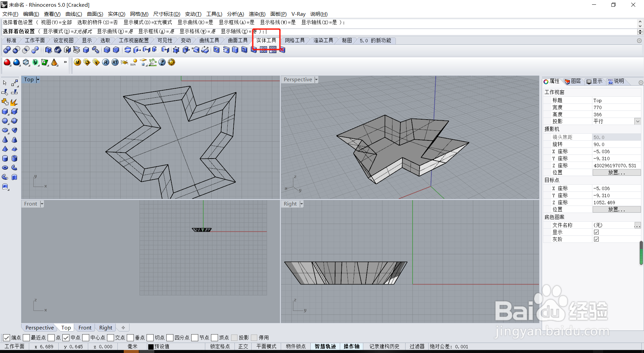The width and height of the screenshot is (644, 353).
Task: Open the 文件(F) menu
Action: pyautogui.click(x=10, y=14)
